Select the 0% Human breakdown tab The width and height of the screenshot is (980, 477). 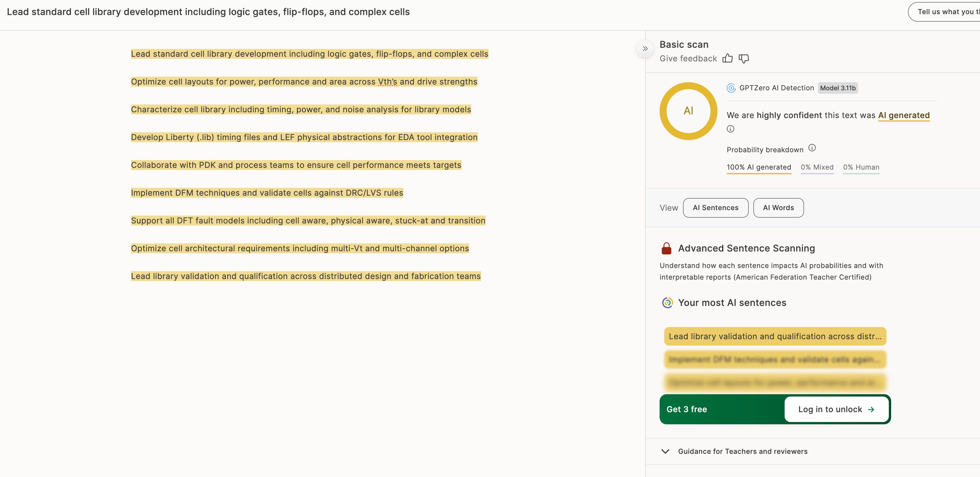tap(861, 167)
